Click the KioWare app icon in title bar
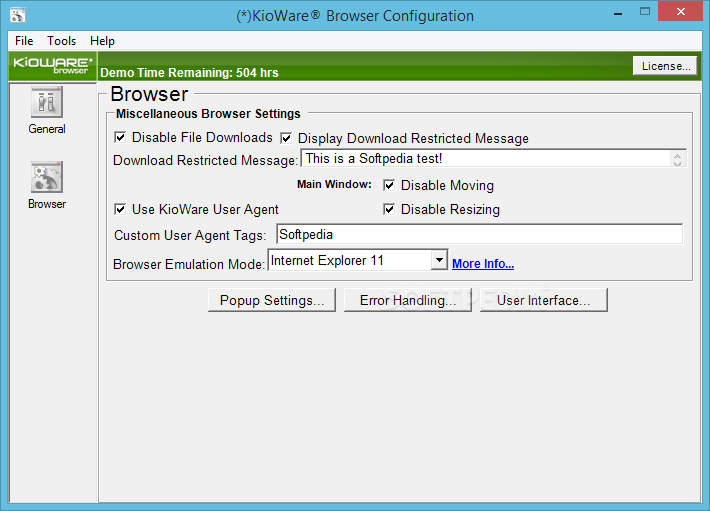The width and height of the screenshot is (710, 511). pyautogui.click(x=18, y=14)
